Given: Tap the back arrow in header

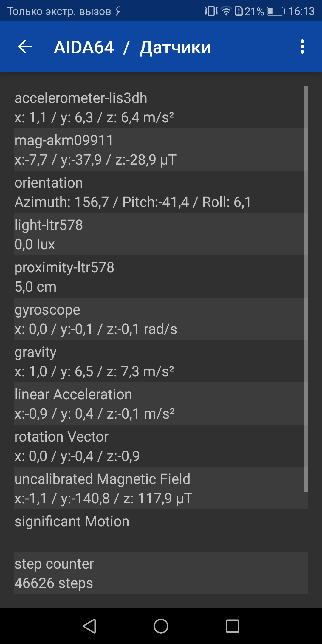Looking at the screenshot, I should pyautogui.click(x=25, y=47).
